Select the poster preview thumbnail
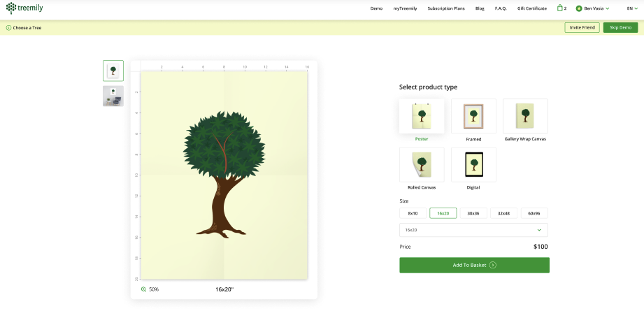This screenshot has height=311, width=644. pos(113,71)
